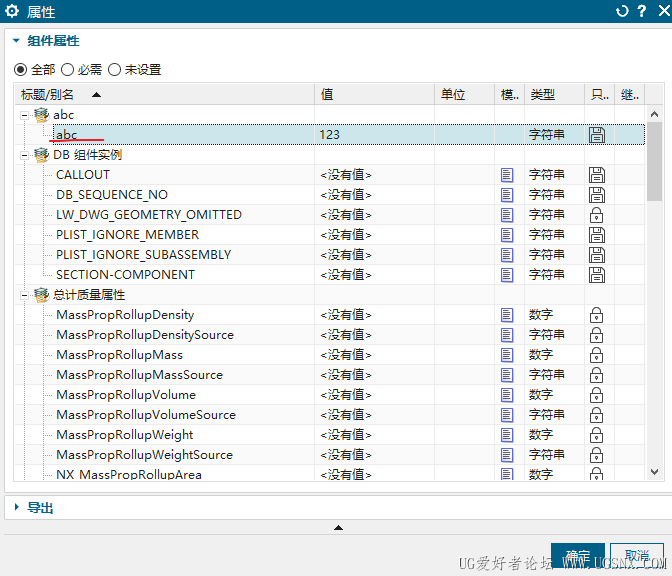Click the 取消 button

pyautogui.click(x=636, y=556)
